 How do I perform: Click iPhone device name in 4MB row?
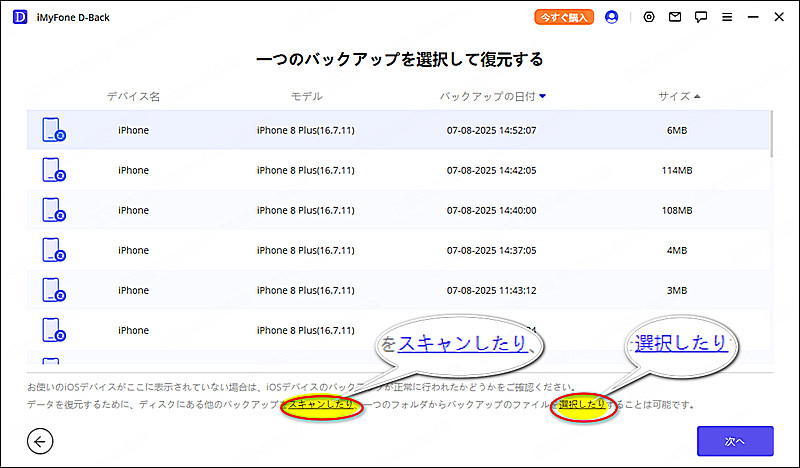click(x=133, y=250)
